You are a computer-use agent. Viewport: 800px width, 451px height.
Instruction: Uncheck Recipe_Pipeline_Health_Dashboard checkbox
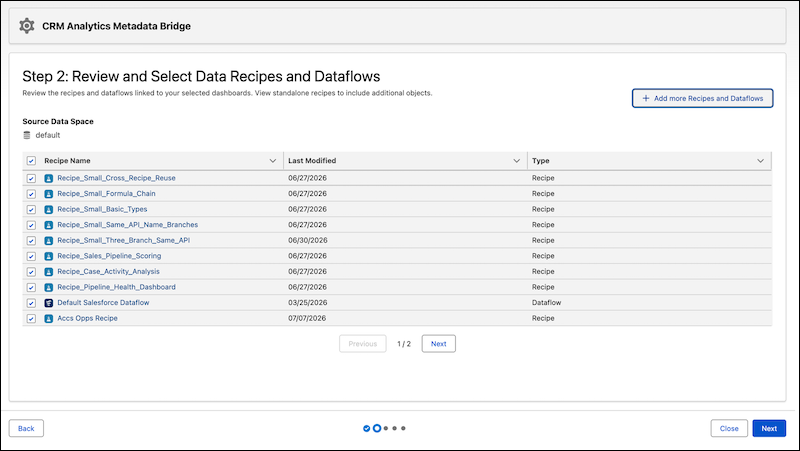click(31, 287)
